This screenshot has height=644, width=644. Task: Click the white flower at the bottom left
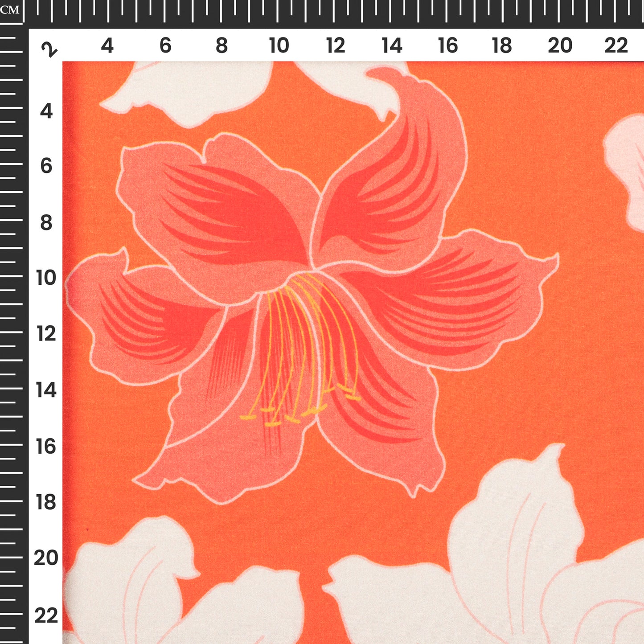134,588
